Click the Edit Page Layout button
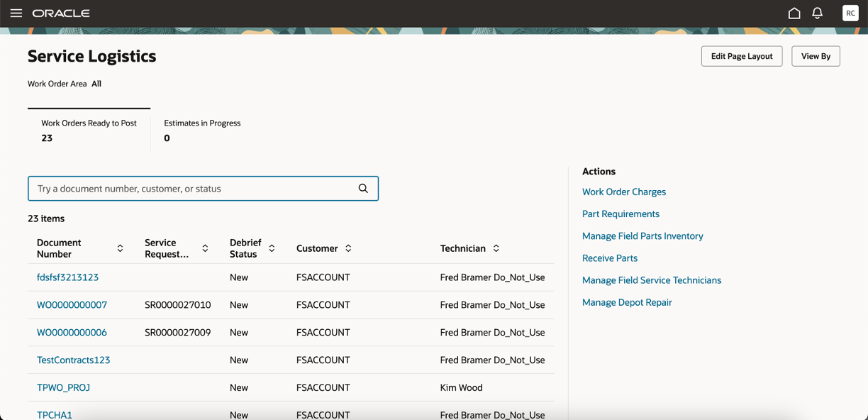This screenshot has height=420, width=868. [742, 56]
